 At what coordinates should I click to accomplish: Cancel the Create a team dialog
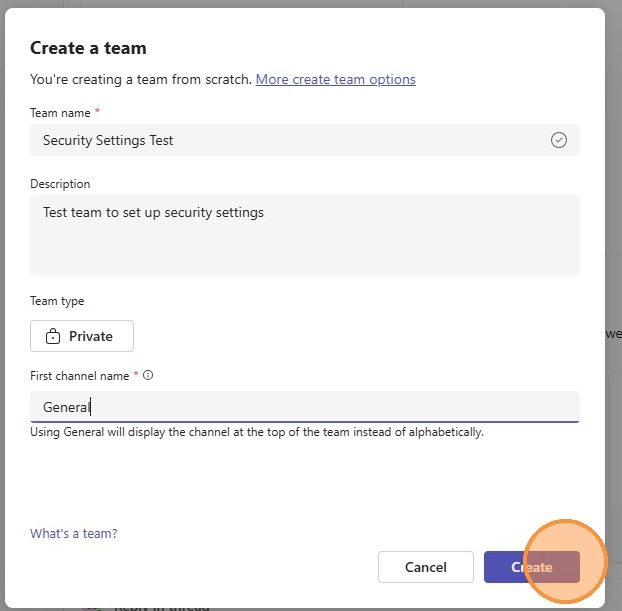[425, 567]
